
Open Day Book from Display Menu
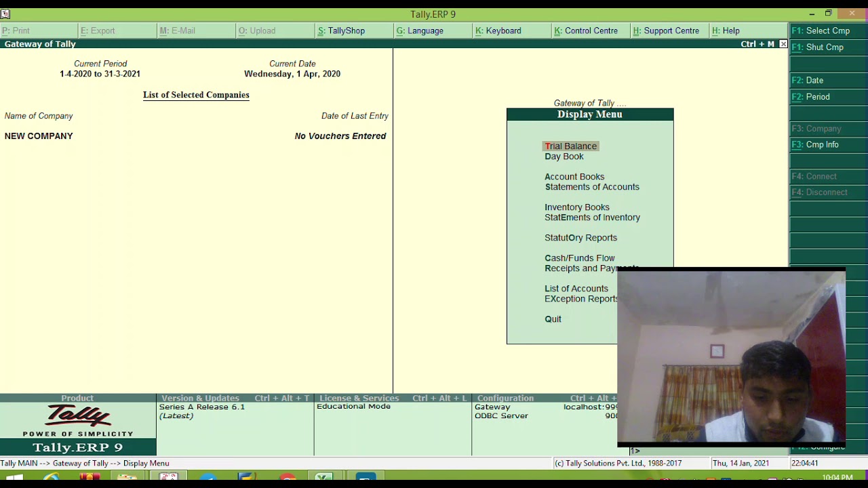[x=564, y=157]
